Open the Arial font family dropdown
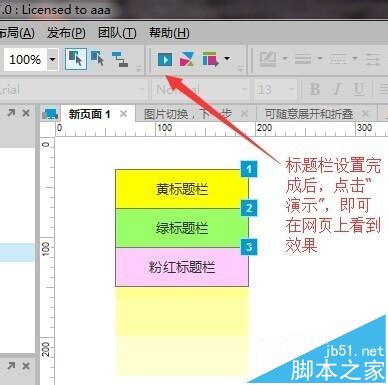The image size is (388, 385). pos(142,89)
